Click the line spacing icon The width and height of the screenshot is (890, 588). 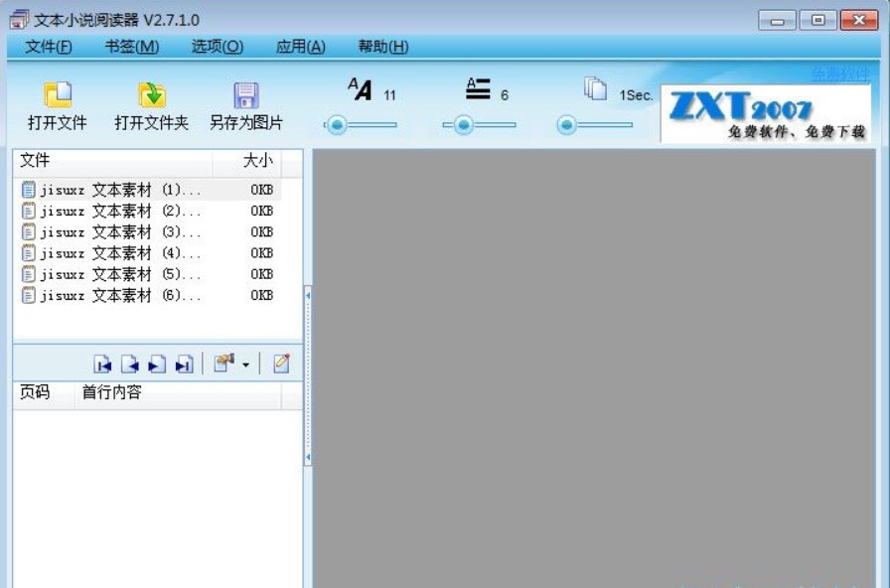point(478,89)
